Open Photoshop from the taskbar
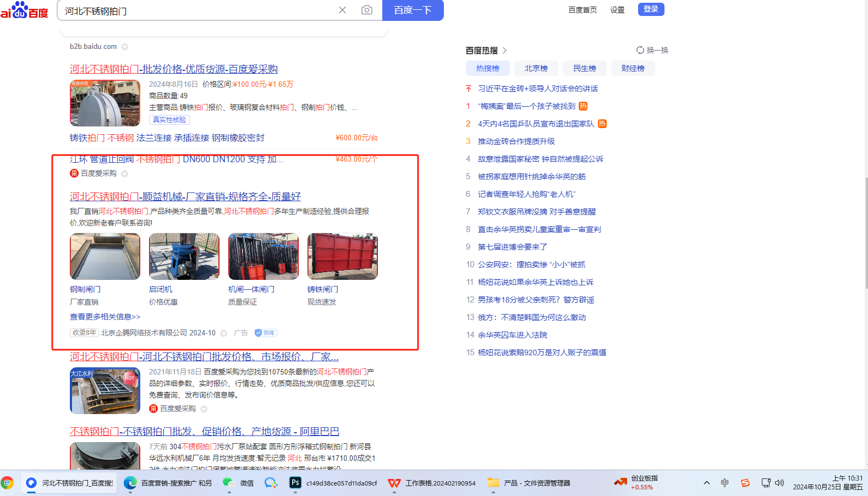The image size is (868, 496). click(295, 483)
